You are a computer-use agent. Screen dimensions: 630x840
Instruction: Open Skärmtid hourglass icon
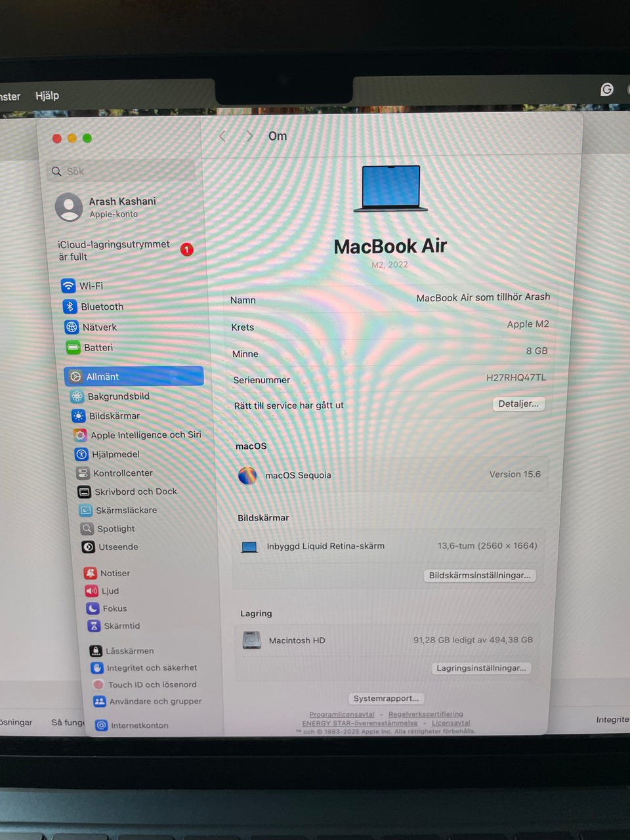tap(94, 626)
